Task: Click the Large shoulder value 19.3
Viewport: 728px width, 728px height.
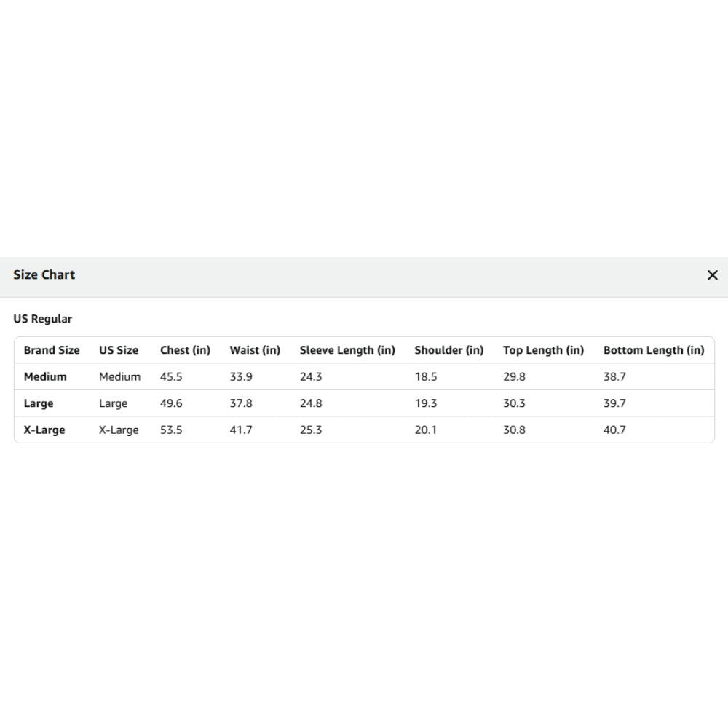Action: pyautogui.click(x=426, y=403)
